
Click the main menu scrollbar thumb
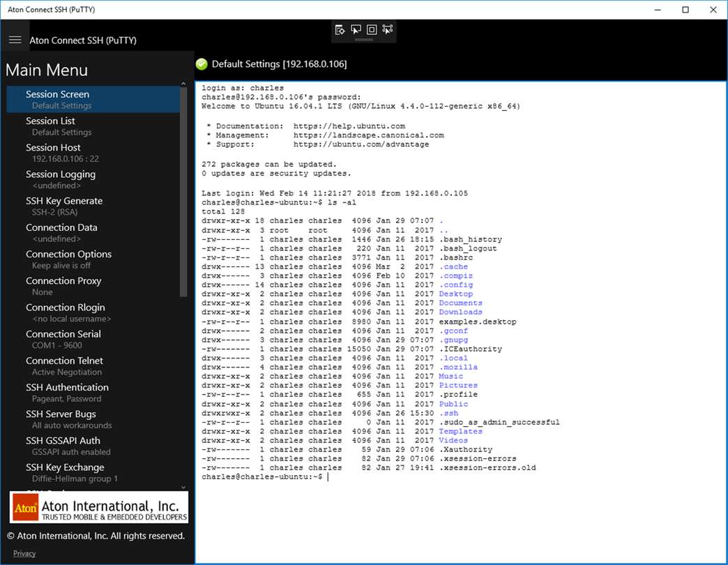click(x=183, y=192)
